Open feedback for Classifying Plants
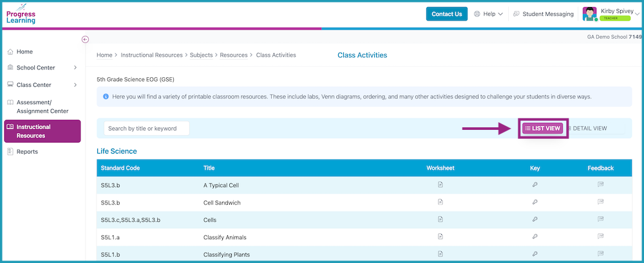 coord(600,254)
